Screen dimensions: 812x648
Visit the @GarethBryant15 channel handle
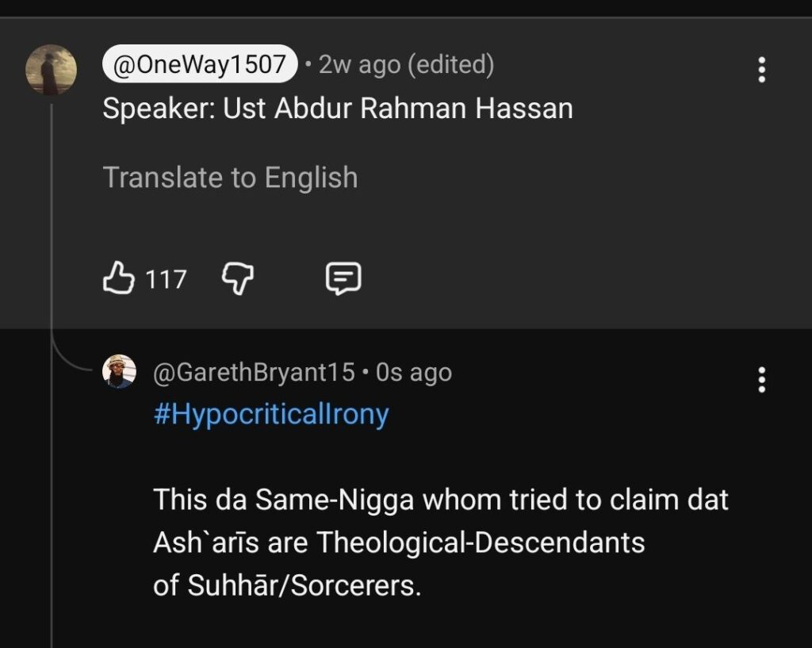click(x=254, y=373)
